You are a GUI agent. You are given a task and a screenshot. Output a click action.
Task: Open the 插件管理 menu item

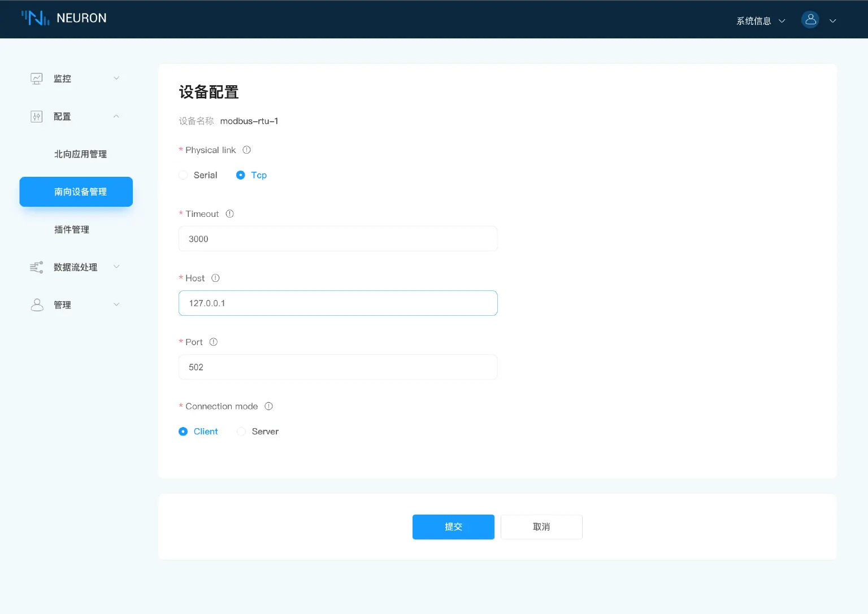pyautogui.click(x=72, y=229)
